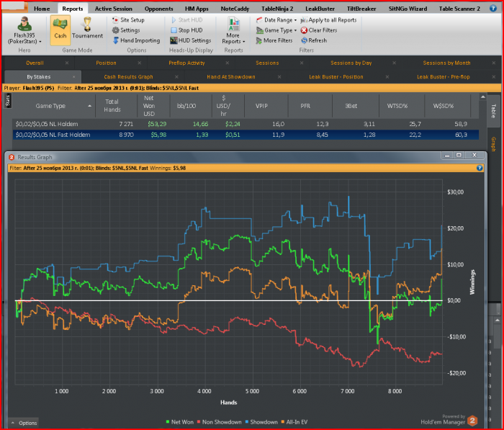504x430 pixels.
Task: Open Table Scanner 2 tab
Action: [x=459, y=9]
